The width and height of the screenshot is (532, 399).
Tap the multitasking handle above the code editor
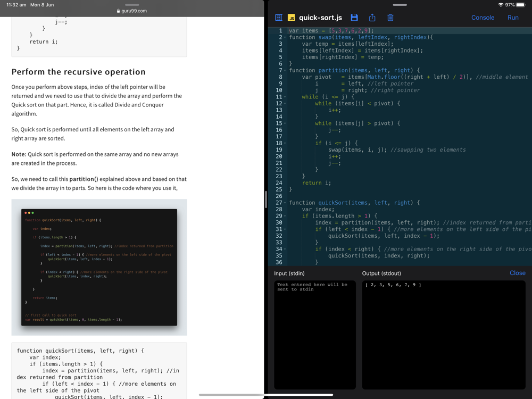[x=400, y=5]
